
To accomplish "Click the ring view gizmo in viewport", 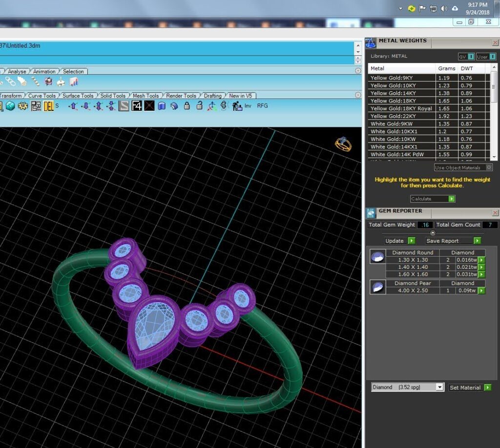I will point(343,144).
